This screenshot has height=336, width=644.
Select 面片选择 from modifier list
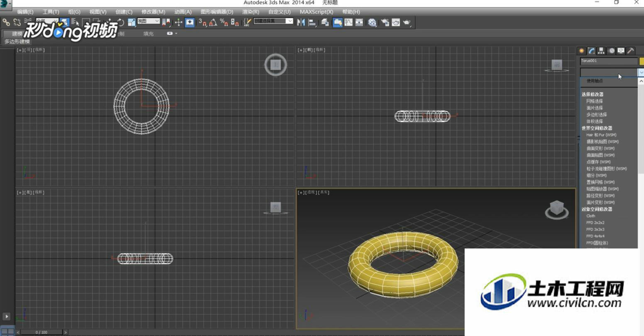pyautogui.click(x=595, y=108)
